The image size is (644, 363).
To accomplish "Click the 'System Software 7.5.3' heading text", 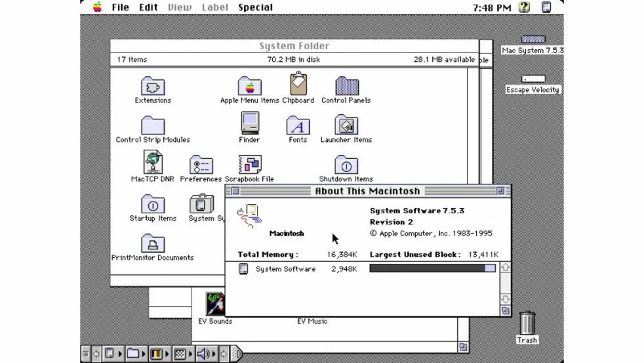I will pos(417,211).
